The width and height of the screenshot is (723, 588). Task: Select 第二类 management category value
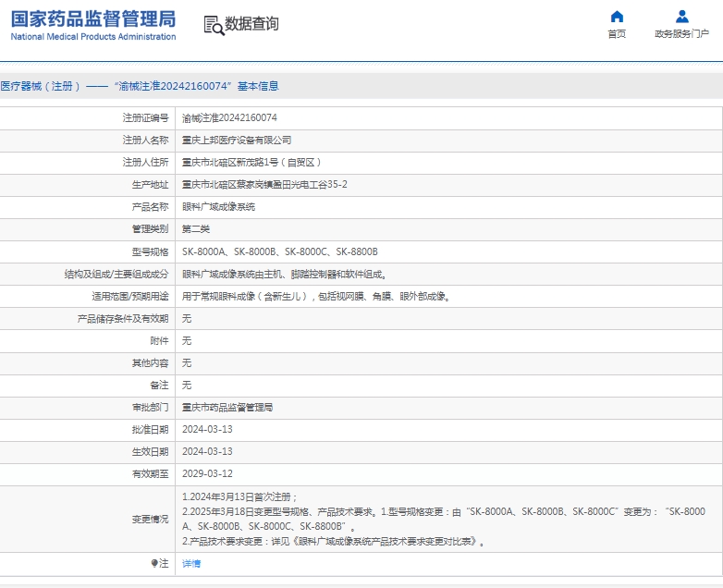(x=196, y=228)
